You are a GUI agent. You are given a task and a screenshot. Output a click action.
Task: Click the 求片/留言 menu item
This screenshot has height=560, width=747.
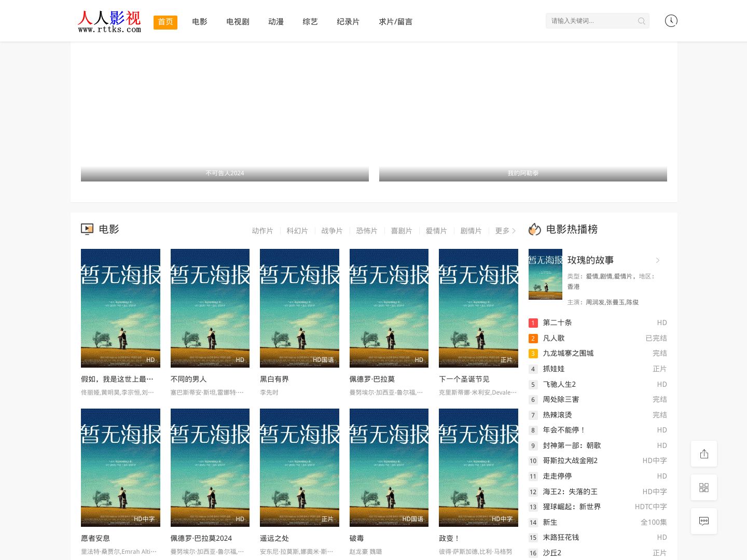tap(395, 22)
